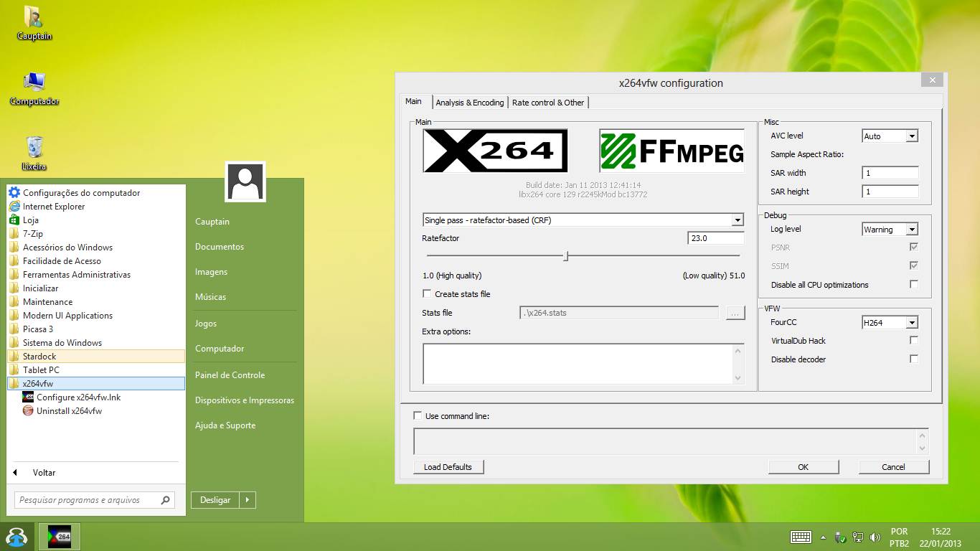Toggle Disable decoder checkbox
This screenshot has height=551, width=980.
[x=913, y=359]
